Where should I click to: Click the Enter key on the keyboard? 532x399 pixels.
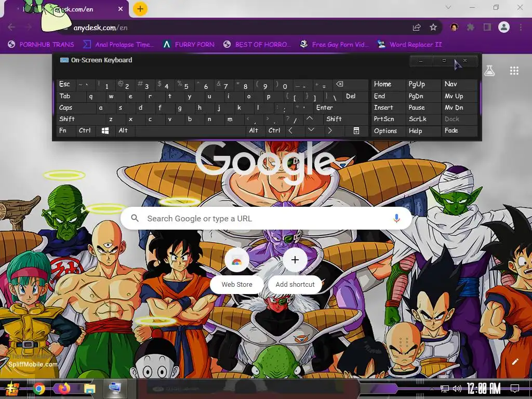341,108
